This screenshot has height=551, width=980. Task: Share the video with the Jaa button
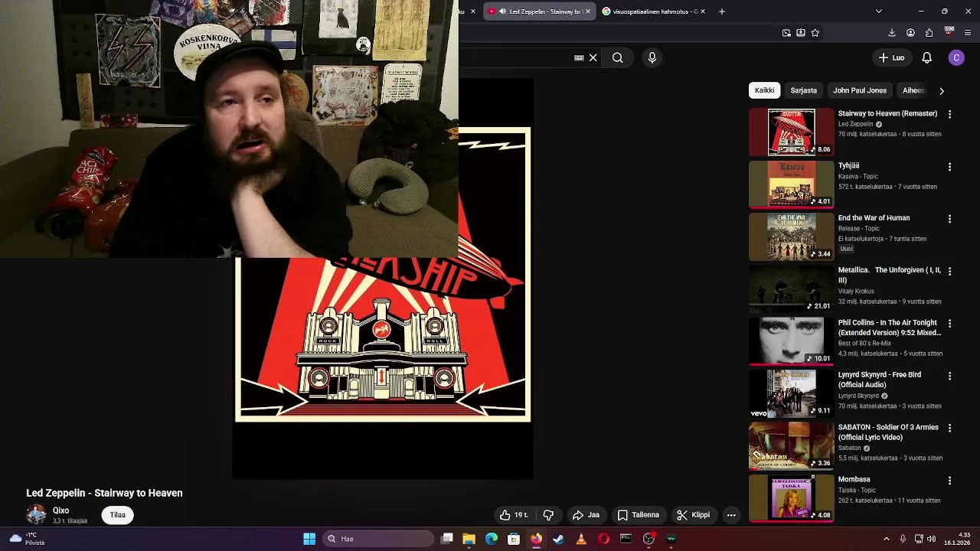click(586, 515)
